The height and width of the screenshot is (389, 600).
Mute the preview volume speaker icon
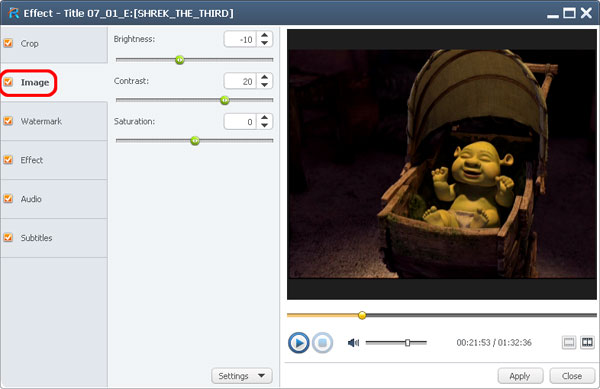click(353, 343)
